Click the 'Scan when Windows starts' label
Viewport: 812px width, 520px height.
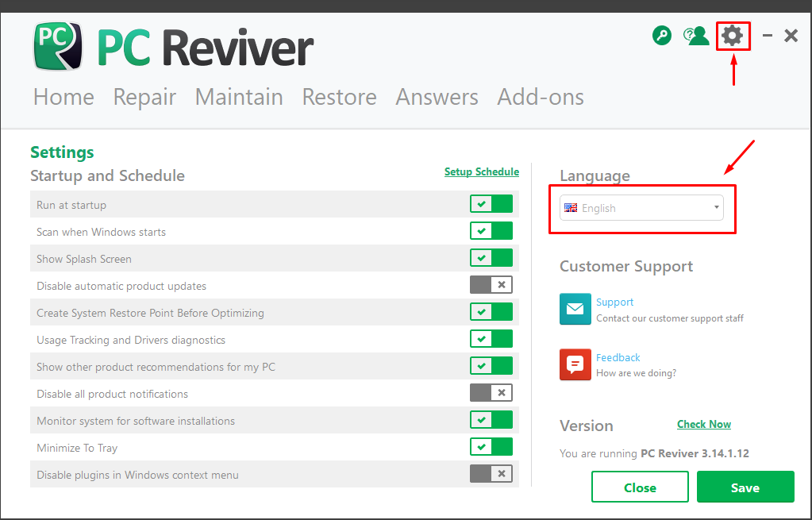(x=101, y=232)
